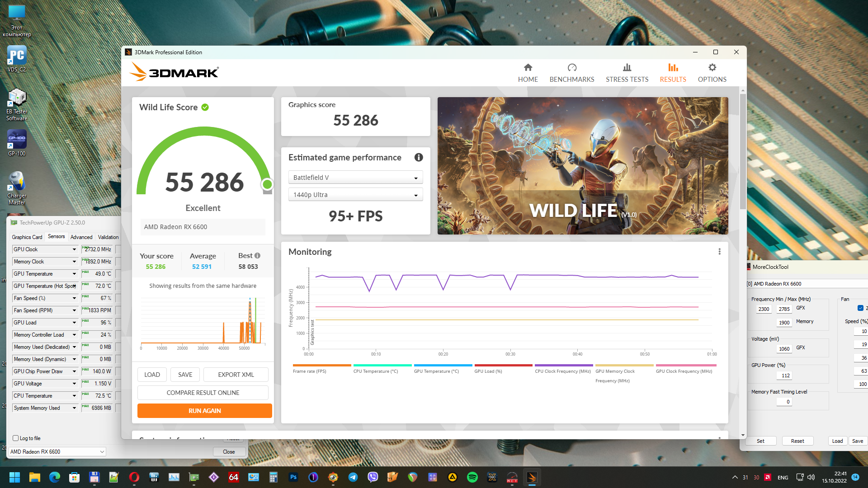Screen dimensions: 868x488
Task: Open the 1440p Ultra resolution dropdown
Action: 356,195
